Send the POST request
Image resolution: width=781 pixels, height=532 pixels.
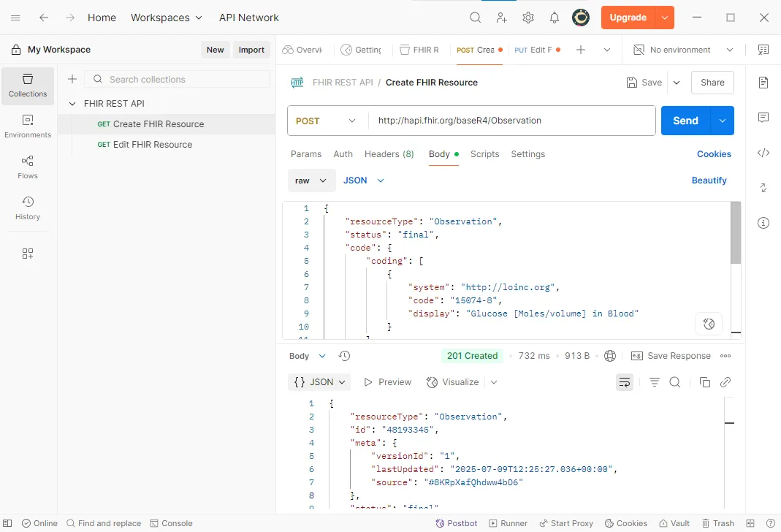(x=686, y=121)
